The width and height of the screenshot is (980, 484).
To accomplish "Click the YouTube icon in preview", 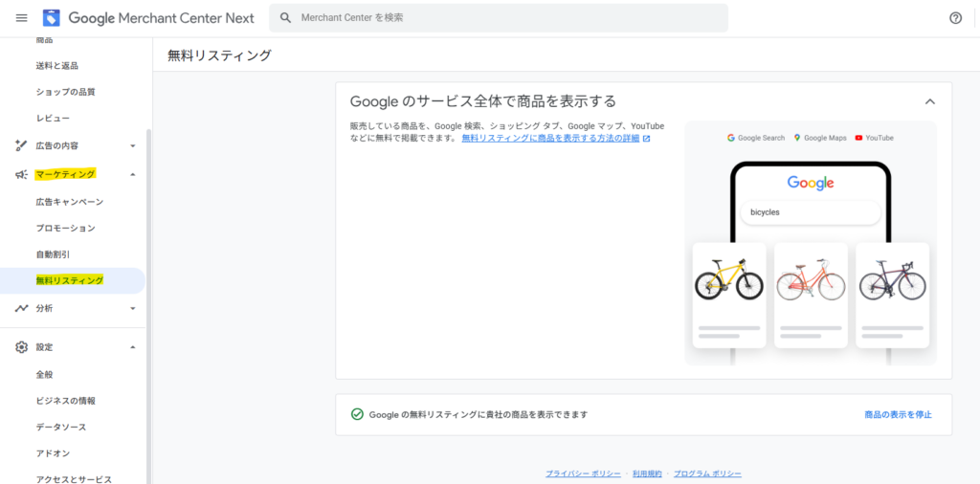I will tap(858, 138).
